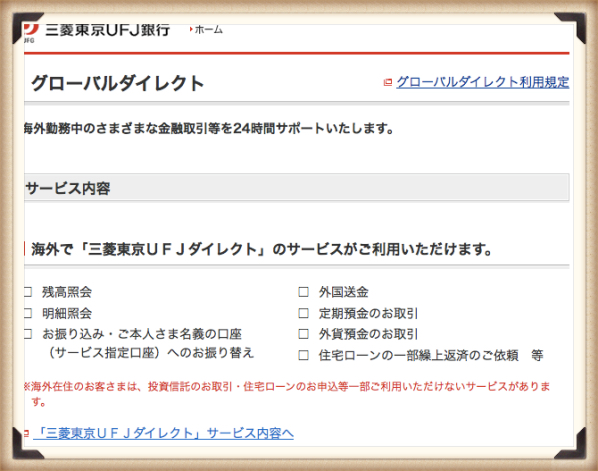Screen dimensions: 598x471
Task: Click the サービス内容 section bar
Action: coord(297,187)
